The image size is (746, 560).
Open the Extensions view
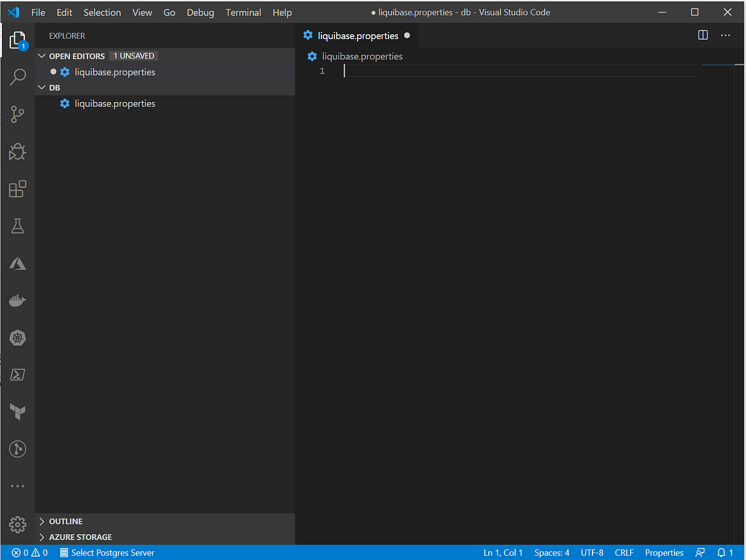pyautogui.click(x=17, y=189)
